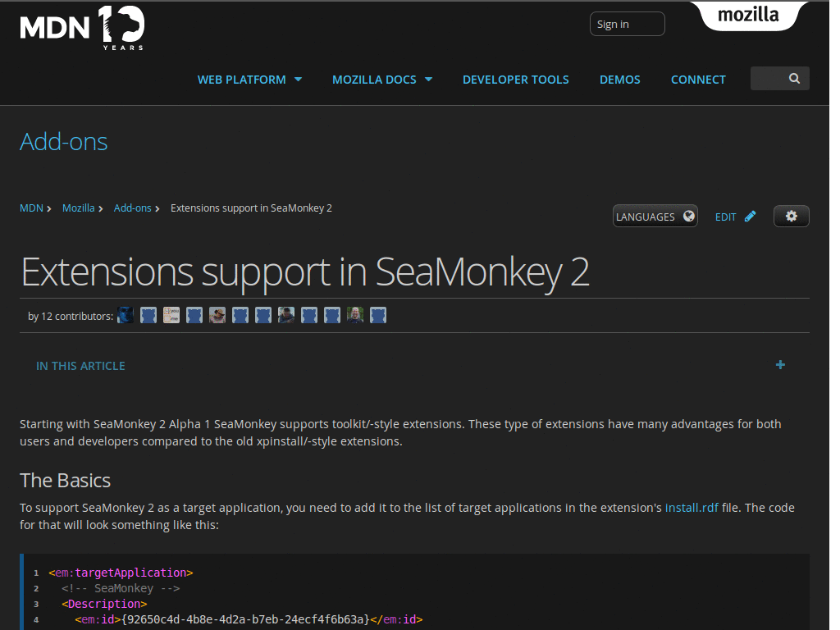This screenshot has height=630, width=840.
Task: Click the Mozilla breadcrumb link
Action: [78, 208]
